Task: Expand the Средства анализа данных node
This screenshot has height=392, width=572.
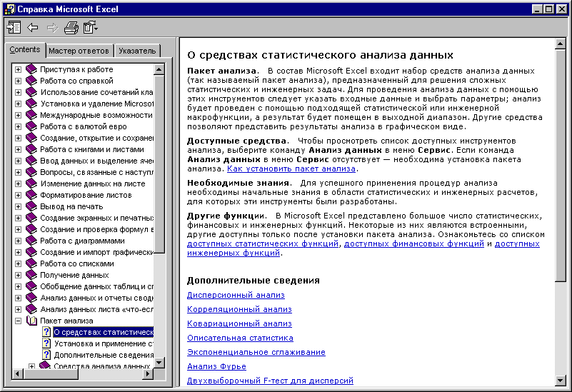Action: click(x=31, y=366)
